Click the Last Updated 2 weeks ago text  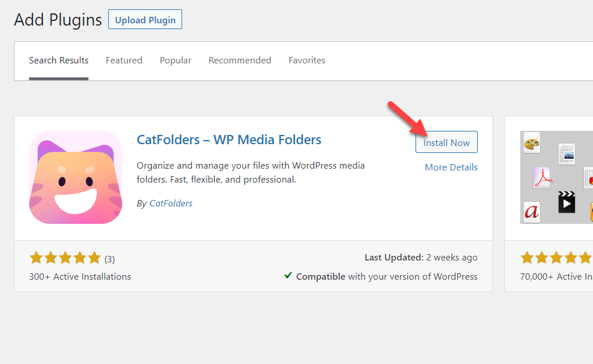(421, 258)
